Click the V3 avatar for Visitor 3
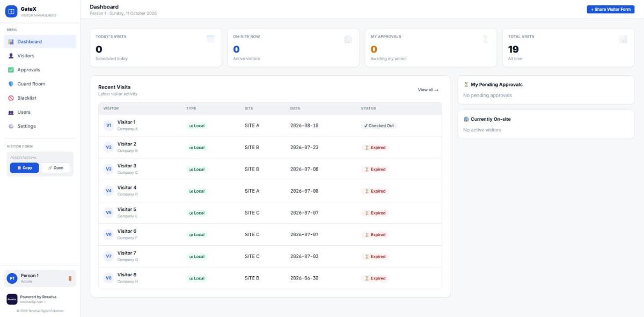 click(x=108, y=169)
